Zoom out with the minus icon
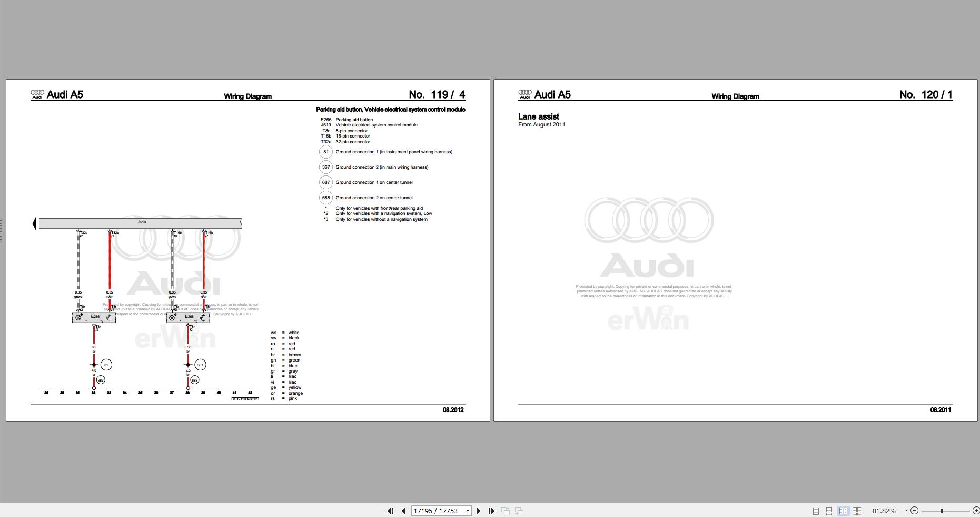 (x=914, y=511)
